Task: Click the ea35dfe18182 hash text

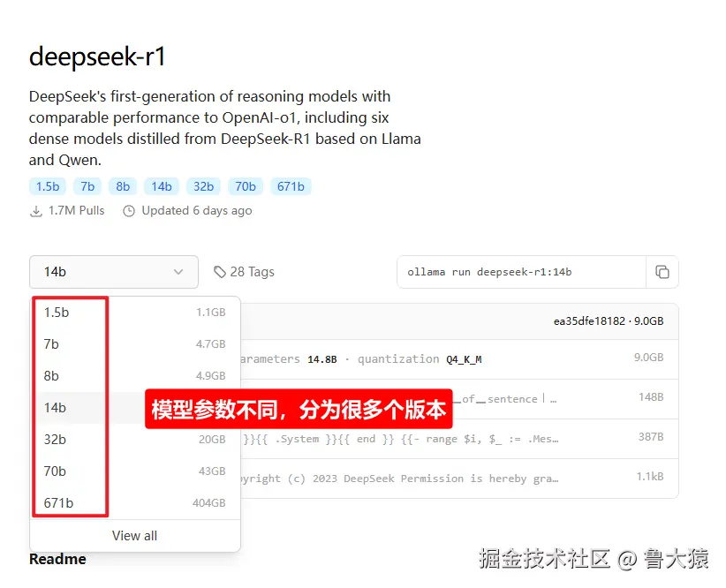Action: click(589, 321)
